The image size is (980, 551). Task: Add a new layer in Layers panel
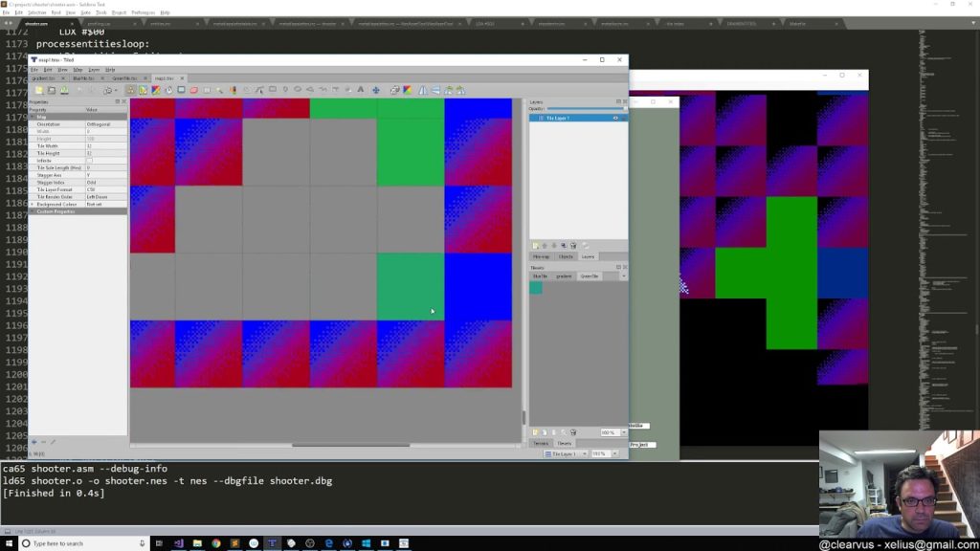pyautogui.click(x=535, y=246)
